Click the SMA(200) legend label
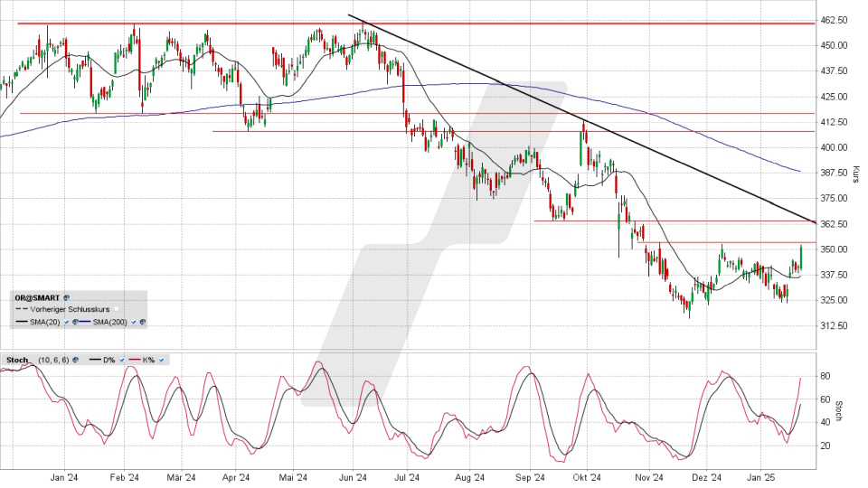The image size is (868, 488). point(109,322)
